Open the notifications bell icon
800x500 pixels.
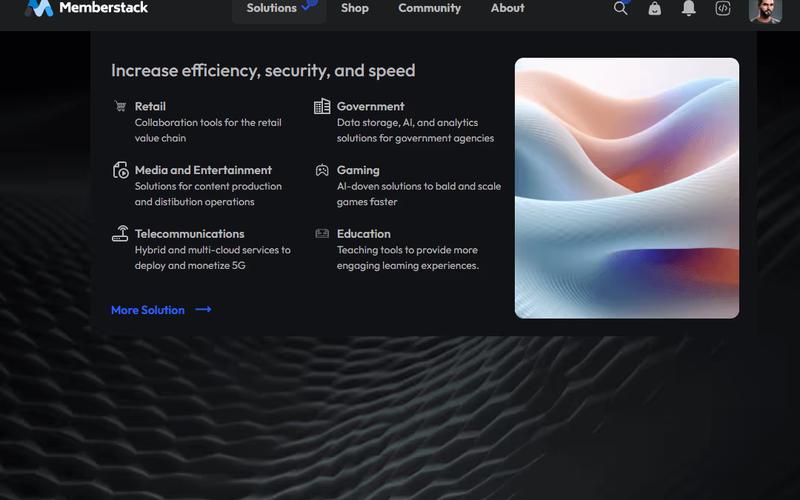click(x=689, y=8)
